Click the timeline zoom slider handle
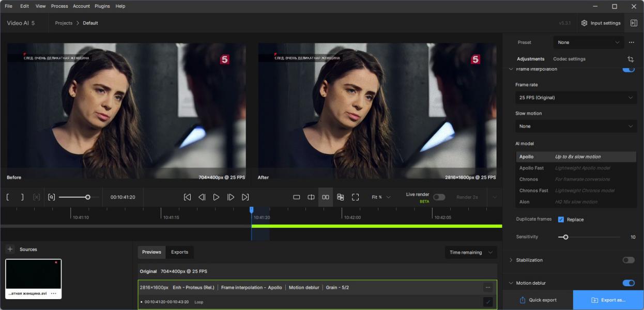 (x=88, y=197)
